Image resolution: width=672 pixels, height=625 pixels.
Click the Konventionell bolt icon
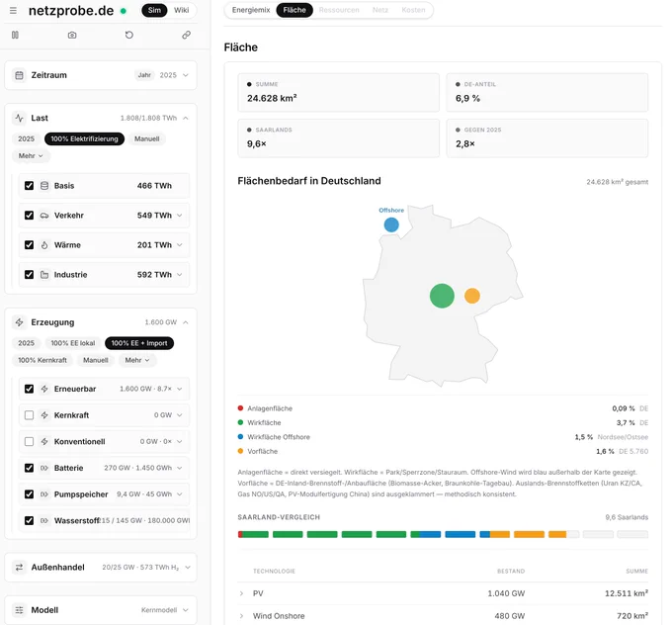[x=44, y=441]
